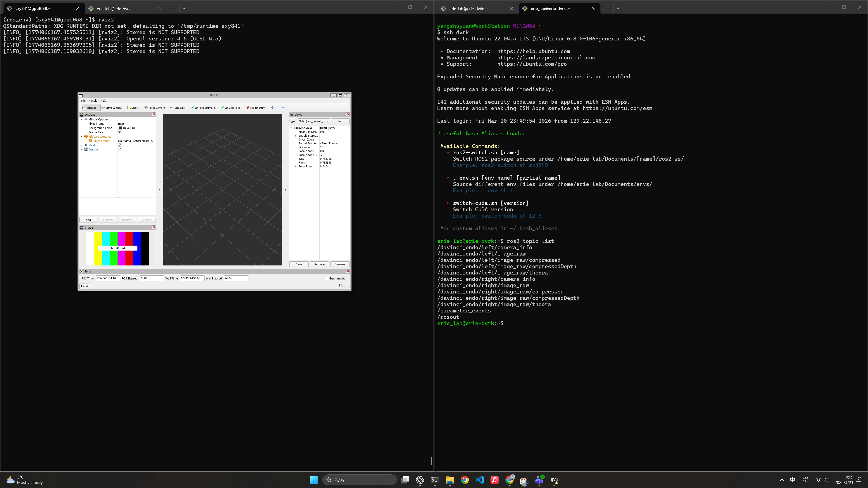Choose the Measure tool

178,108
